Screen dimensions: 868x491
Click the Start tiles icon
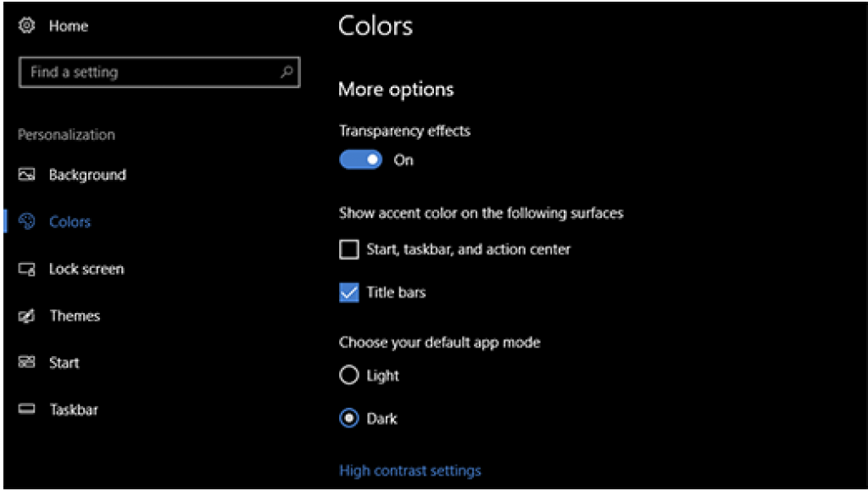[x=27, y=363]
